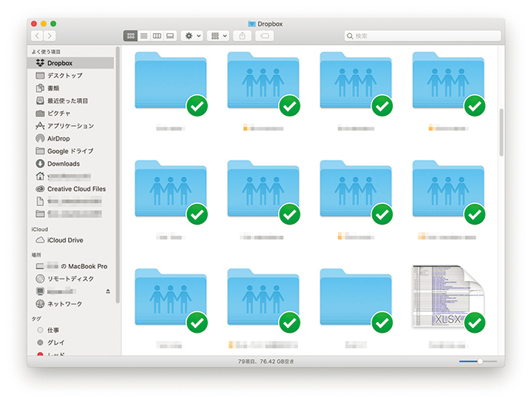The image size is (532, 403).
Task: Open iCloud Drive in the sidebar
Action: click(65, 240)
